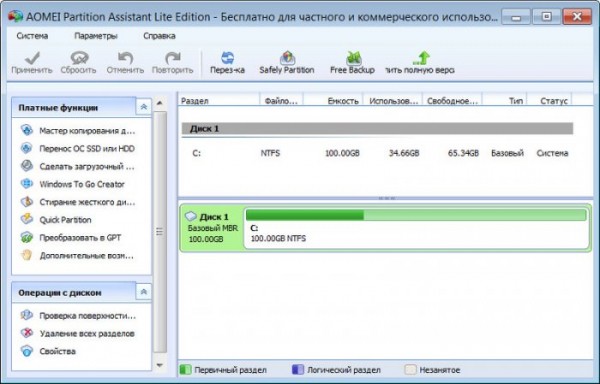Click the Проверка поверхности icon
600x384 pixels.
(26, 315)
